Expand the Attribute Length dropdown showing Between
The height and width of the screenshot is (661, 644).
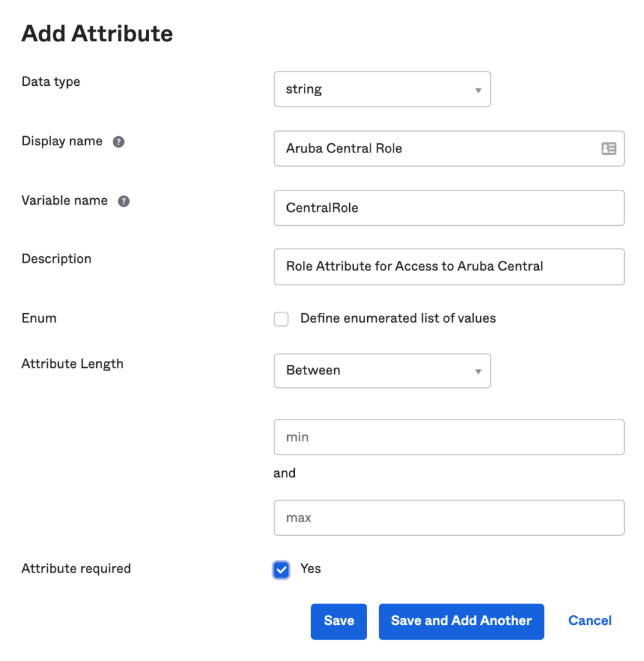(x=382, y=371)
